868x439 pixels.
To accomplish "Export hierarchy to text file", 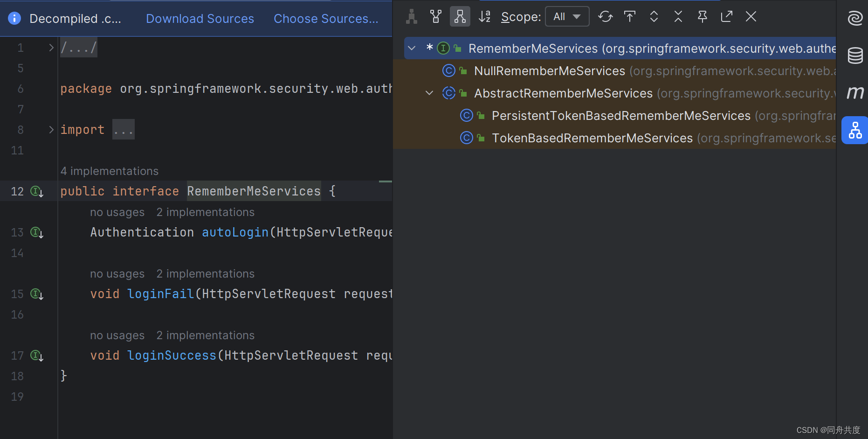I will (x=727, y=17).
